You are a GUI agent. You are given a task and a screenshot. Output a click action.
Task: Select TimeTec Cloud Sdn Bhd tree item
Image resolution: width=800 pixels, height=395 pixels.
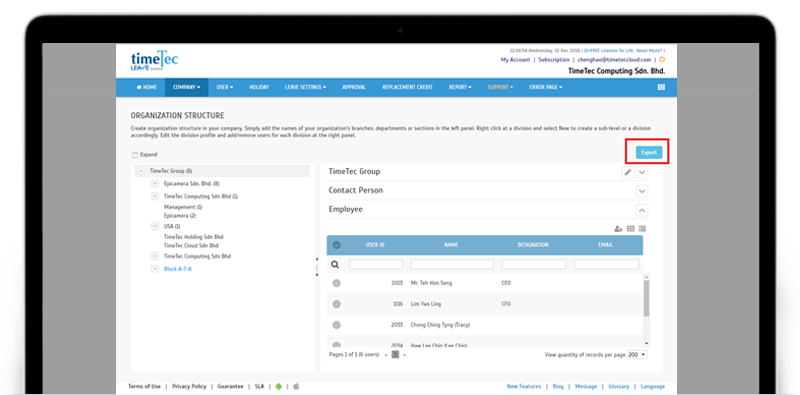(191, 245)
